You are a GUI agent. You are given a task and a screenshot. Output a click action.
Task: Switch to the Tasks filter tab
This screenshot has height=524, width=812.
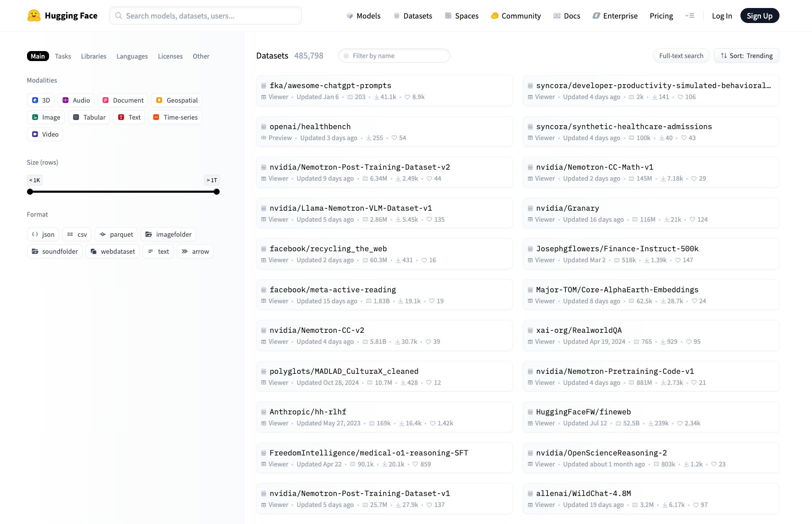[63, 56]
